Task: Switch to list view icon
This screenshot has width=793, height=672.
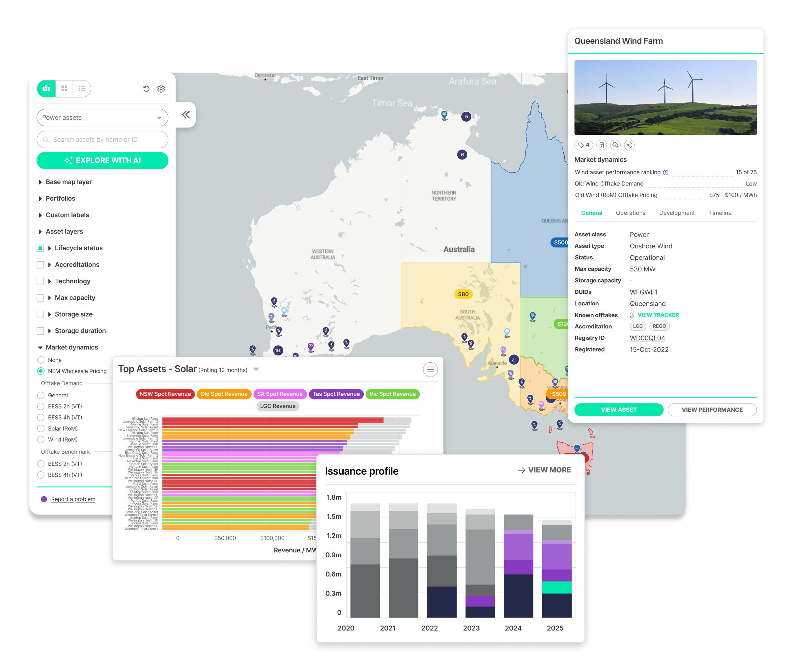Action: [82, 89]
